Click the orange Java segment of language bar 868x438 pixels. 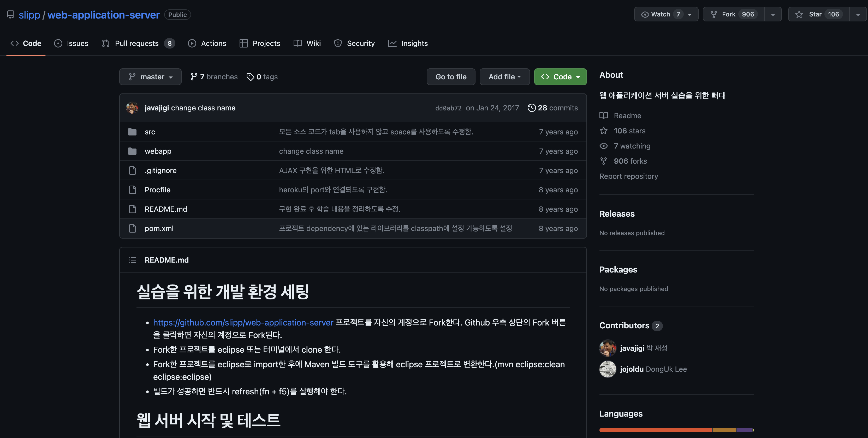pyautogui.click(x=655, y=430)
